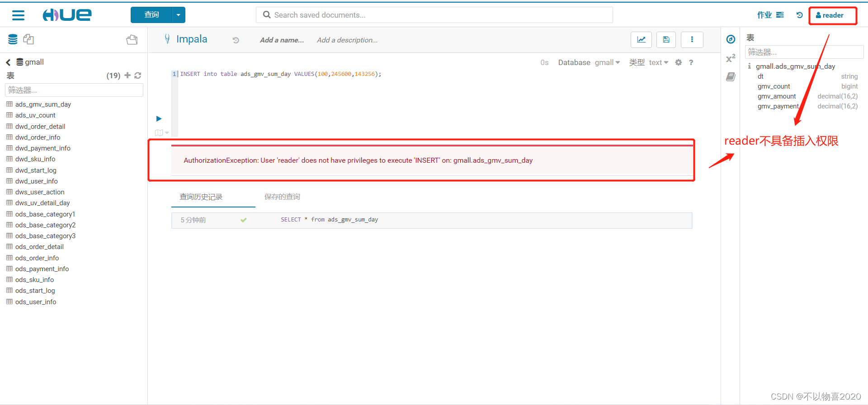Create a new table with plus icon

(x=127, y=75)
